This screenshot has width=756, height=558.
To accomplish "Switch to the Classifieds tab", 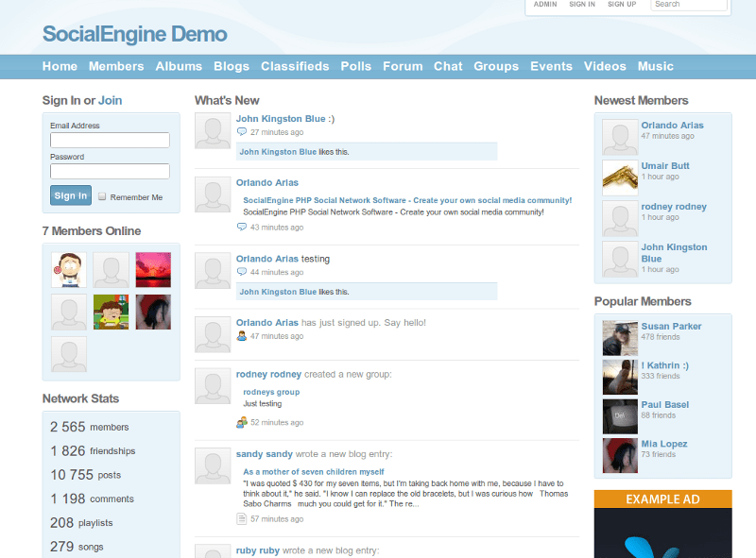I will 295,66.
